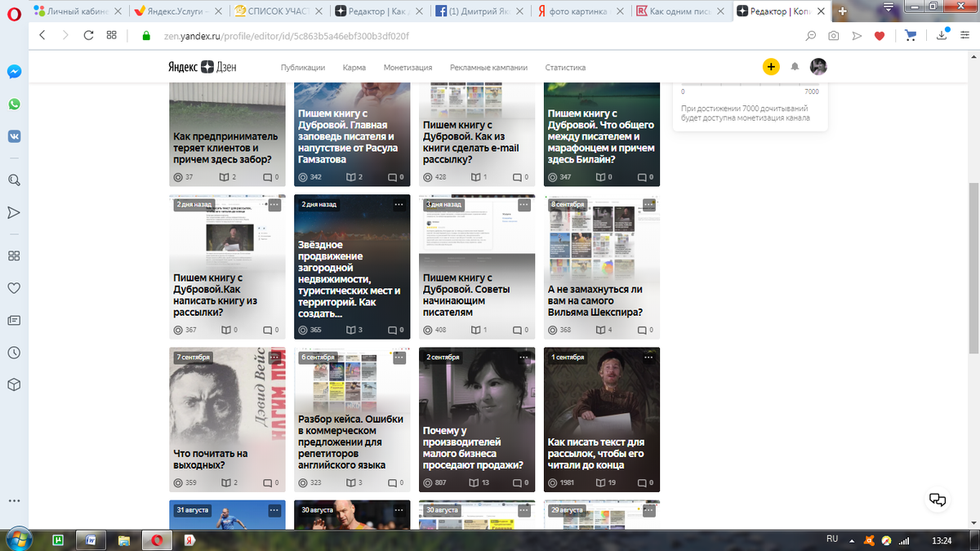
Task: Open article 'Как предприниматель теряет клиентов и причем здесь забор?'
Action: pos(226,148)
